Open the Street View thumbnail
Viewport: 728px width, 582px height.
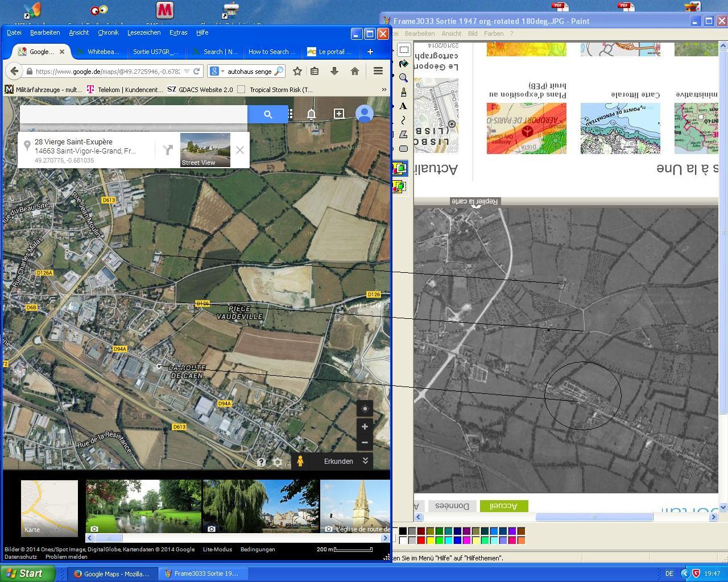point(205,150)
